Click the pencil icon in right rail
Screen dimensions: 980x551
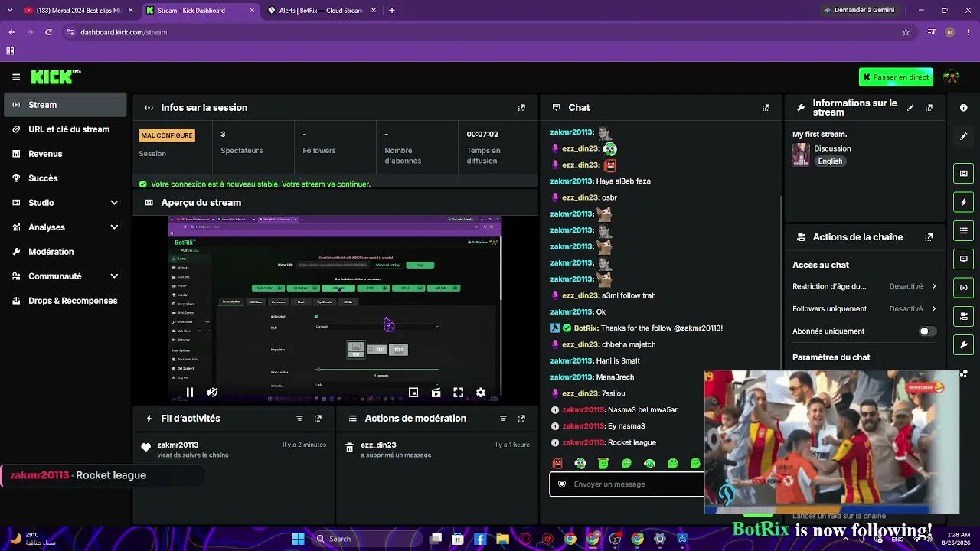pyautogui.click(x=964, y=136)
